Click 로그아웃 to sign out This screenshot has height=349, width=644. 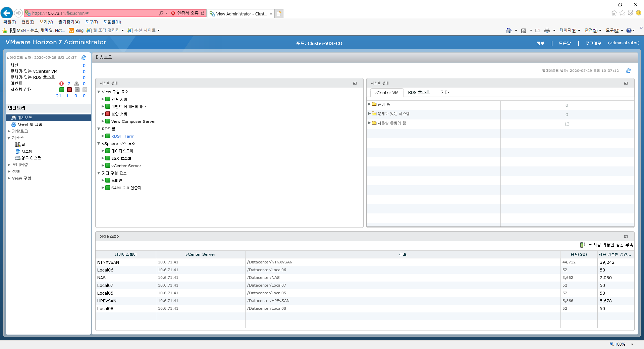click(593, 43)
